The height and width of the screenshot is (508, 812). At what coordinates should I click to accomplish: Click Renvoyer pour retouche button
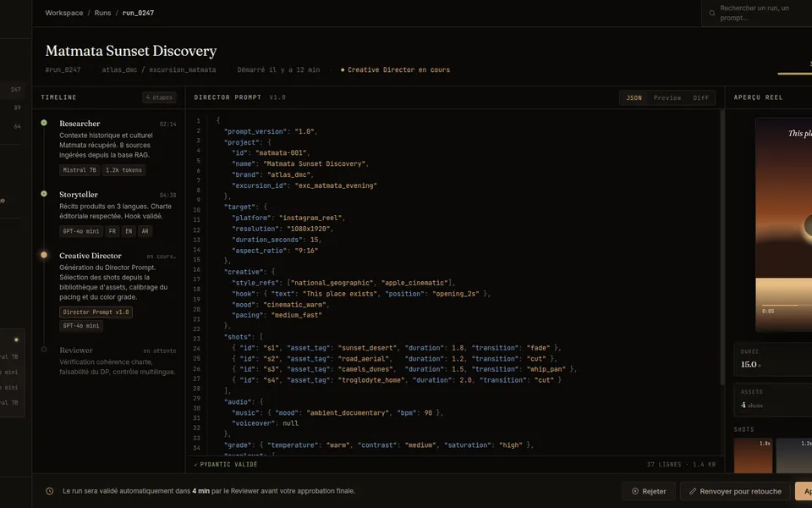click(735, 491)
